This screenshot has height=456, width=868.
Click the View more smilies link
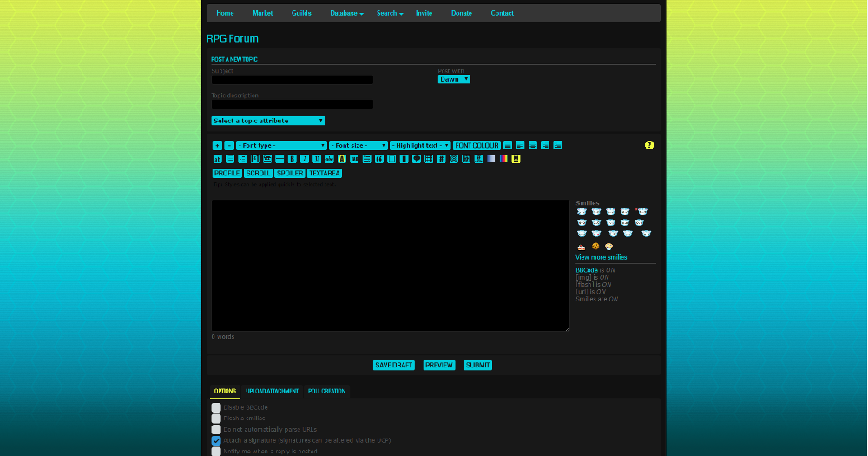[601, 257]
